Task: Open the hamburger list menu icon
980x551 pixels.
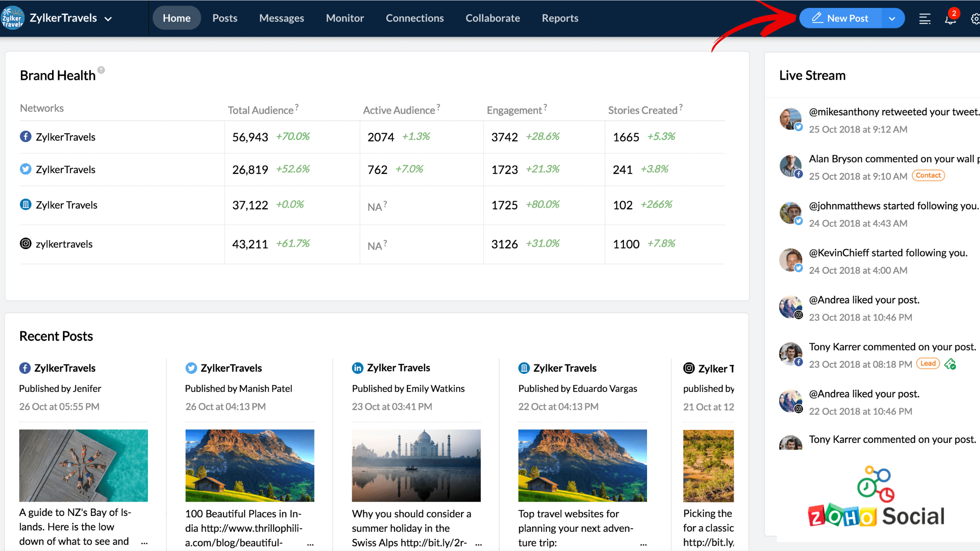Action: [x=924, y=19]
